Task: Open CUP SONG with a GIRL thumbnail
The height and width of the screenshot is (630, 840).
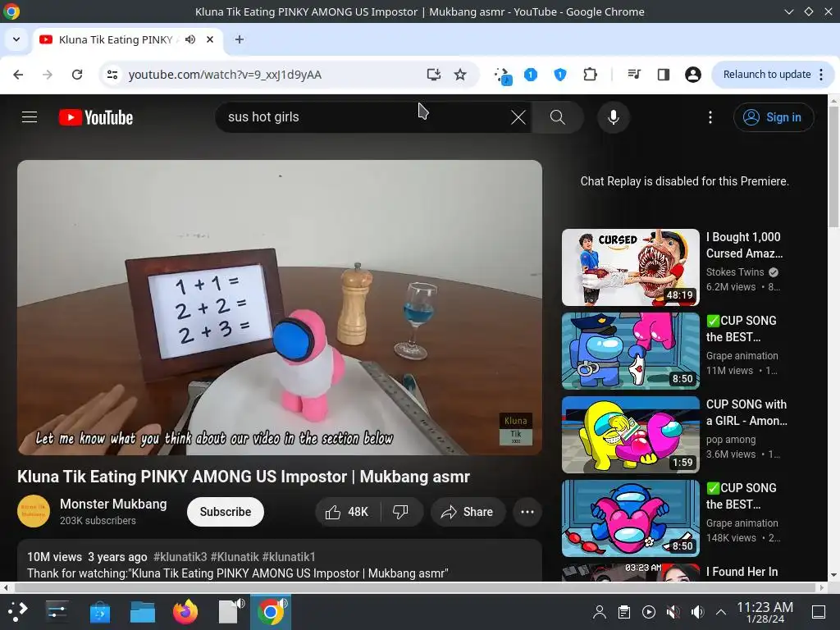Action: pyautogui.click(x=631, y=435)
